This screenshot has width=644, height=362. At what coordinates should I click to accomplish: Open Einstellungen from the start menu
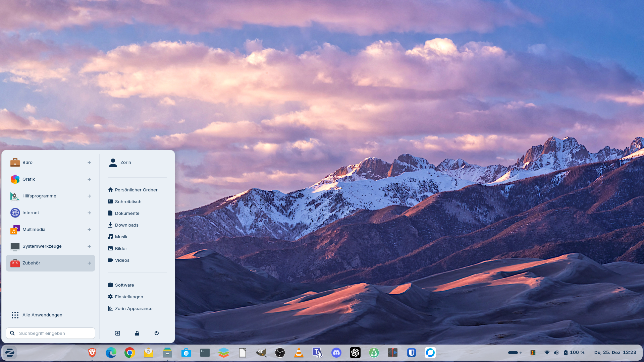point(129,297)
